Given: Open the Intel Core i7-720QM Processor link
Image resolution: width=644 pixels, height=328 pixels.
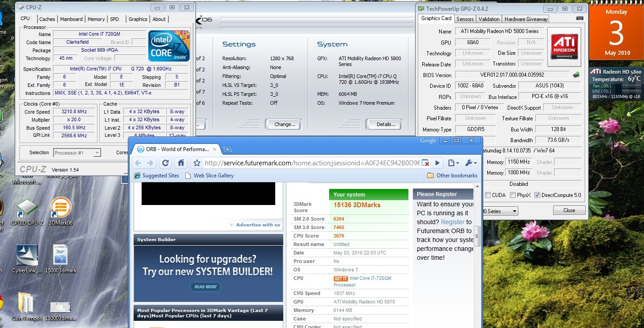Looking at the screenshot, I should (363, 281).
